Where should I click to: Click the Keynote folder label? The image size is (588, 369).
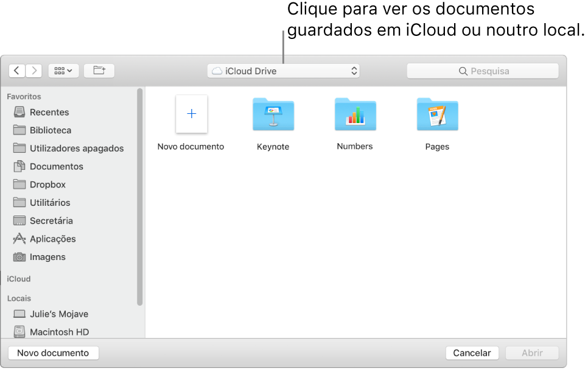pyautogui.click(x=273, y=147)
